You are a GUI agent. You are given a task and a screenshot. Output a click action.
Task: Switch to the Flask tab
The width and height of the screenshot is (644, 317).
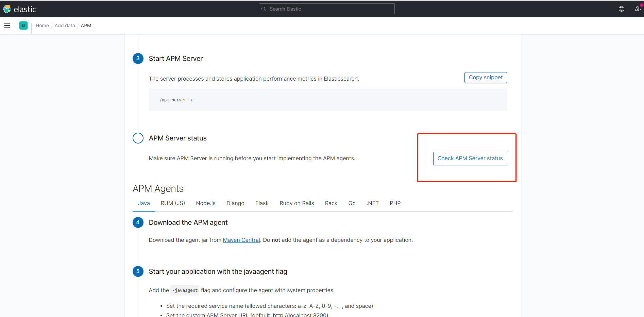click(x=262, y=203)
